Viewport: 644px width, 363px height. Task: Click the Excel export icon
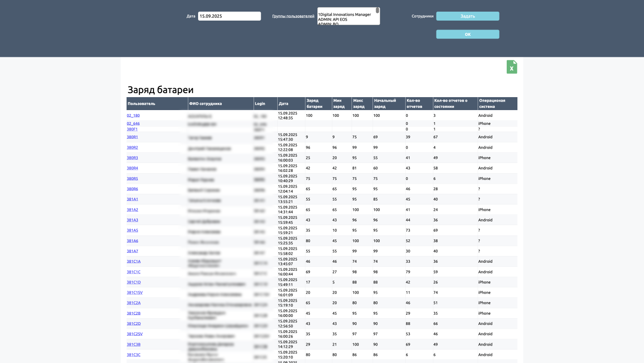tap(512, 67)
